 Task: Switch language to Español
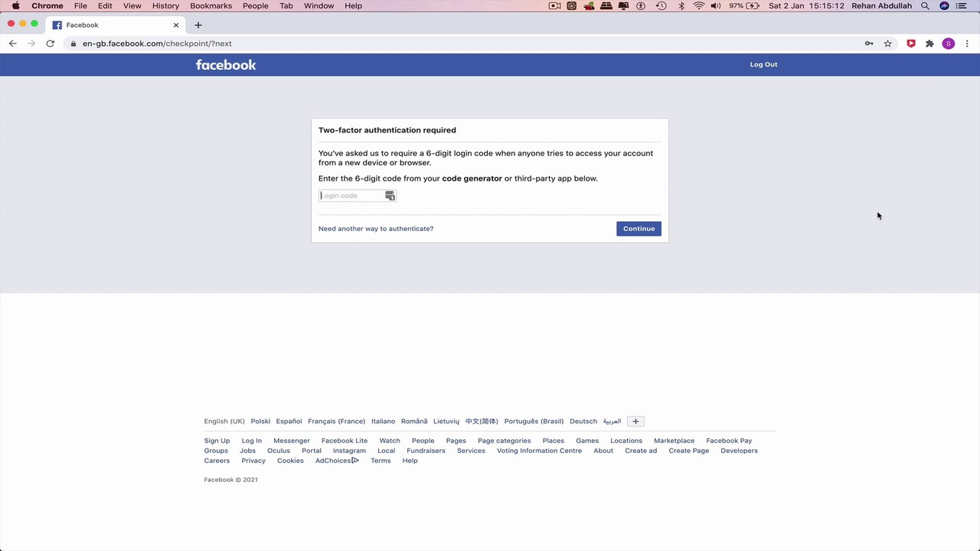289,421
